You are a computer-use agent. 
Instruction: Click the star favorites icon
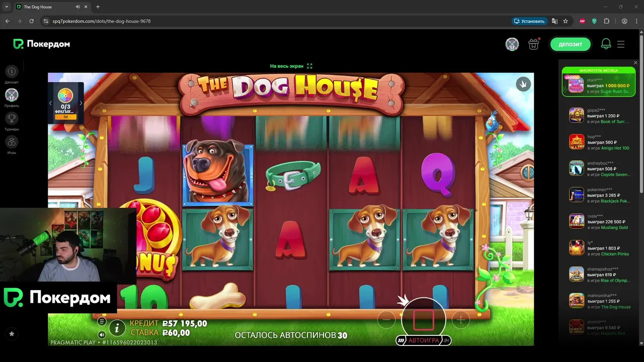click(12, 333)
